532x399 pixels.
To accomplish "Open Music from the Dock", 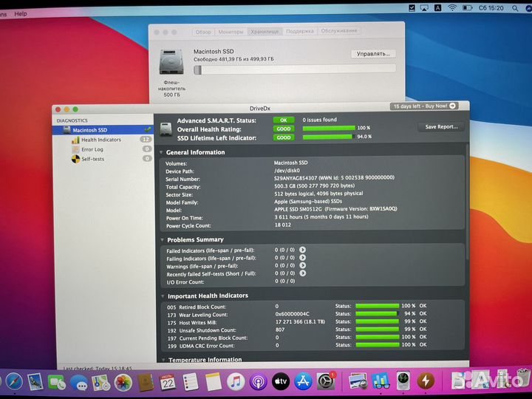I will point(236,382).
